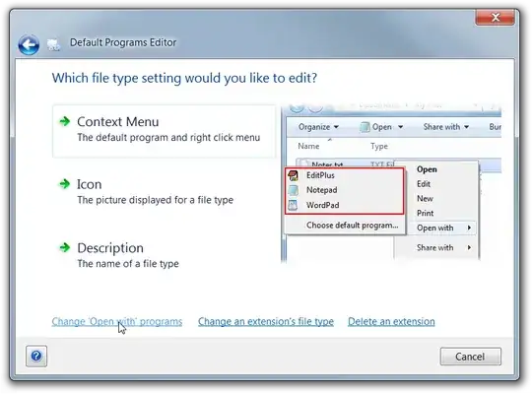The height and width of the screenshot is (394, 532).
Task: Open the toolbar 'Share with' dropdown
Action: pyautogui.click(x=446, y=127)
